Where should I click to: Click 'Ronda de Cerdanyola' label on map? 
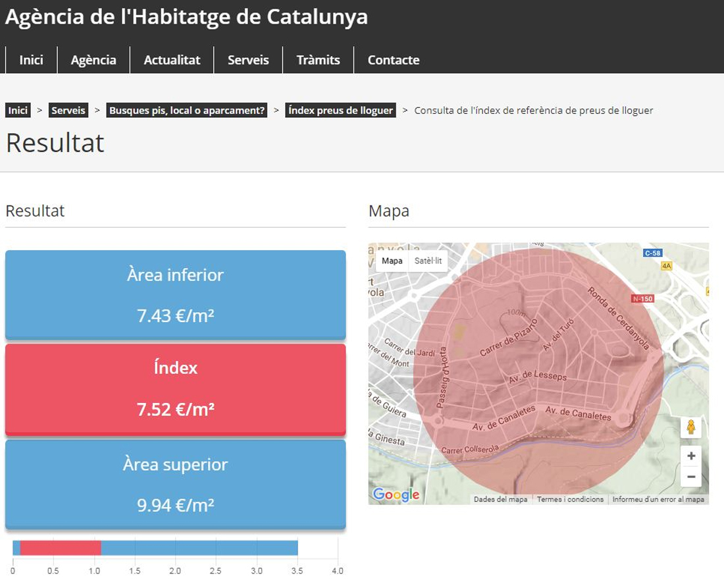[618, 318]
